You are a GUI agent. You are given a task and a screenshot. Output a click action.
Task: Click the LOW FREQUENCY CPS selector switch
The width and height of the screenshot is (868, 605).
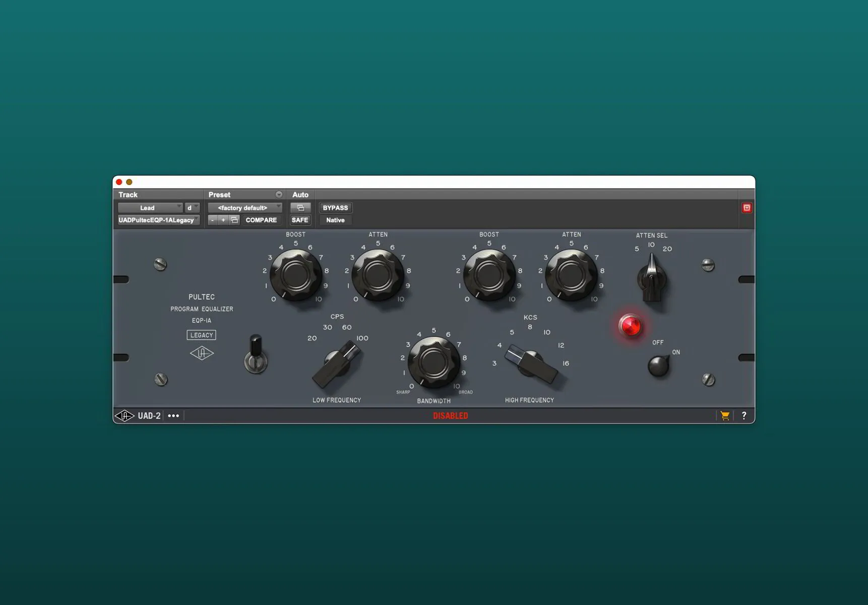(x=338, y=364)
